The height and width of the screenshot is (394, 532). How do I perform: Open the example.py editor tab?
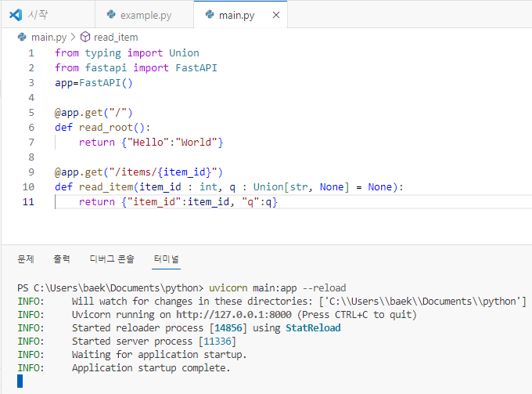click(144, 15)
